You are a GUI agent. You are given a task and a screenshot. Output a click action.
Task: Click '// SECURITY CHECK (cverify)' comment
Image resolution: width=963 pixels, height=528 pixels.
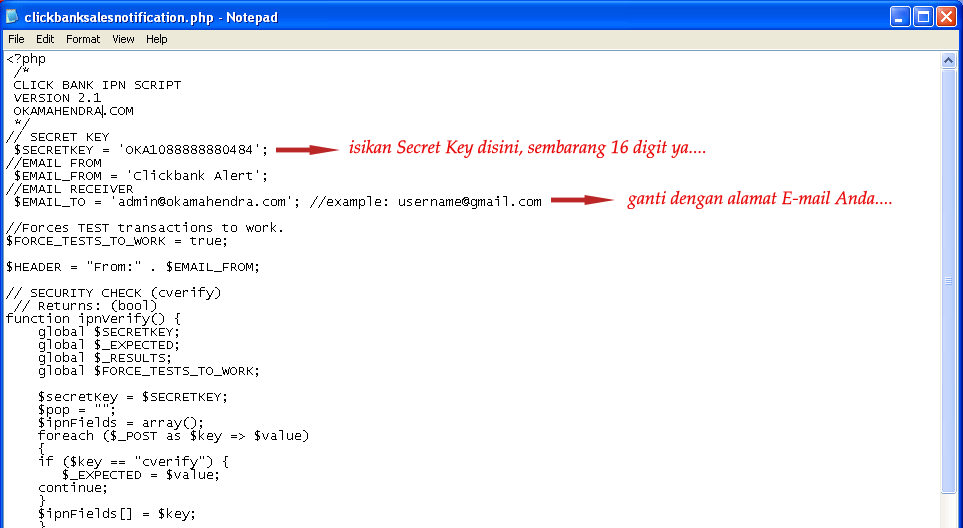(x=113, y=293)
